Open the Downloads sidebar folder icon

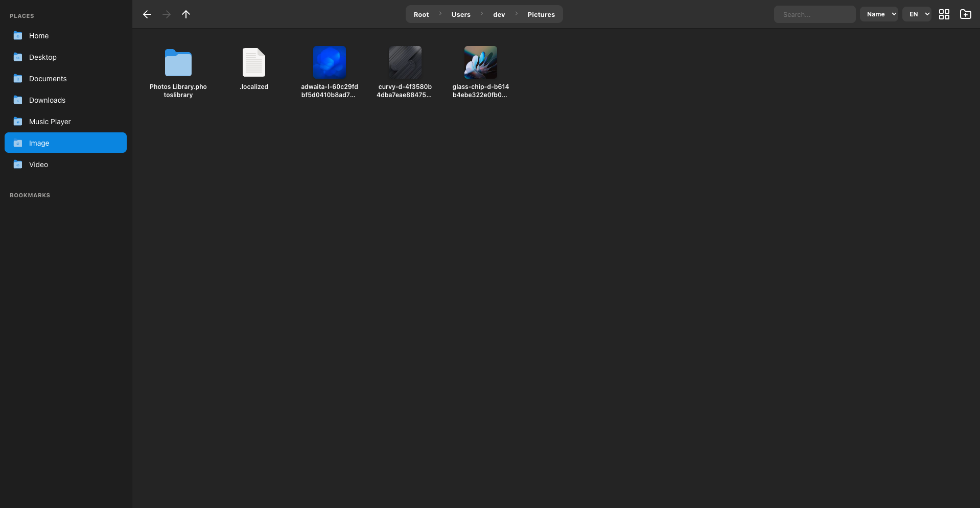[x=17, y=100]
